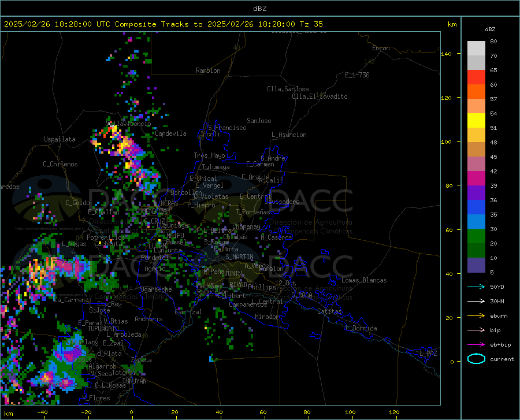Click the magenta storm core south of Tupungato

click(x=68, y=356)
